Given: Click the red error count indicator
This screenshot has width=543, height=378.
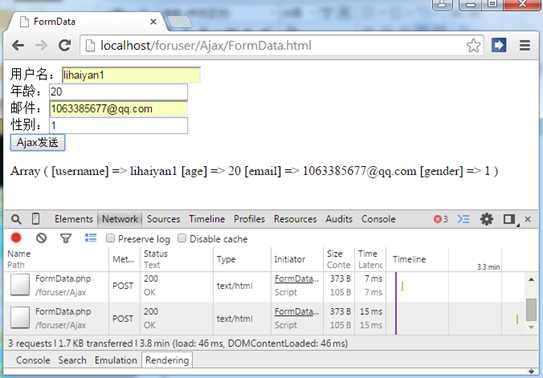Looking at the screenshot, I should pyautogui.click(x=440, y=219).
